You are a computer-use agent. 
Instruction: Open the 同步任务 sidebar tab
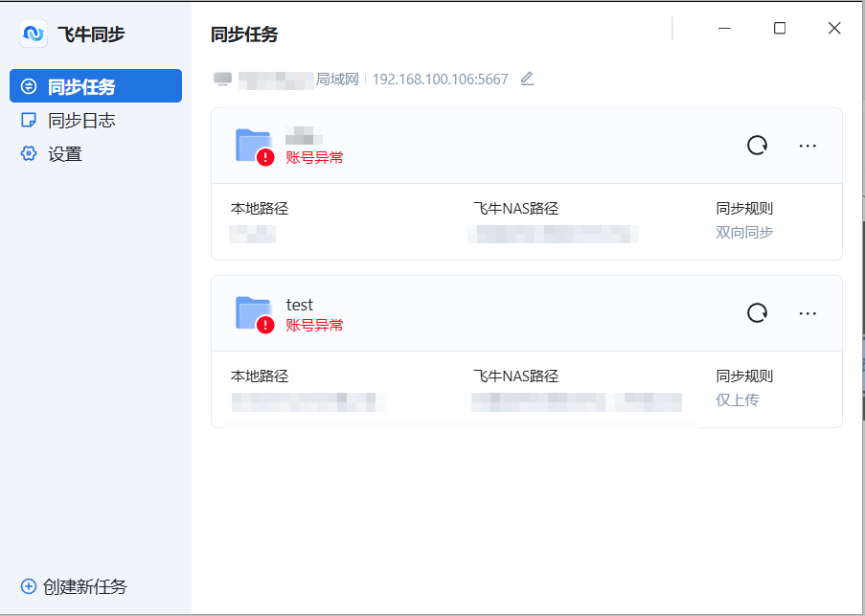95,86
